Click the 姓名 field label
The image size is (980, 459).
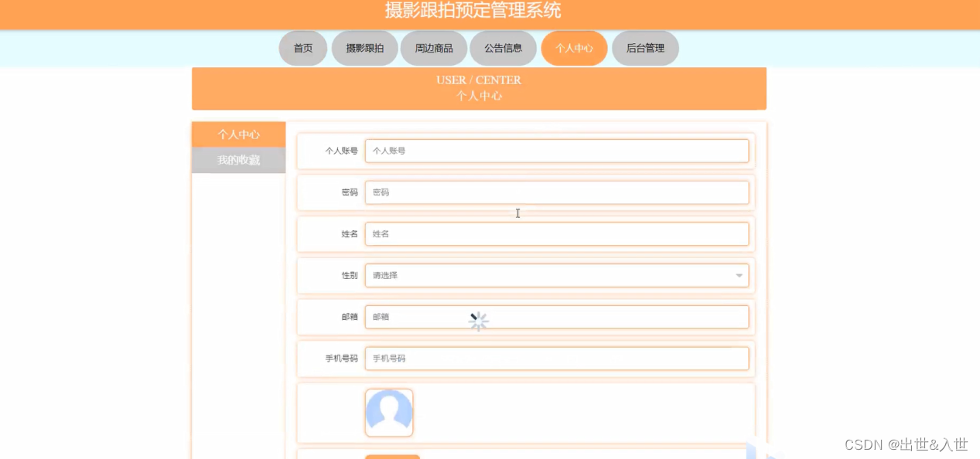point(350,233)
